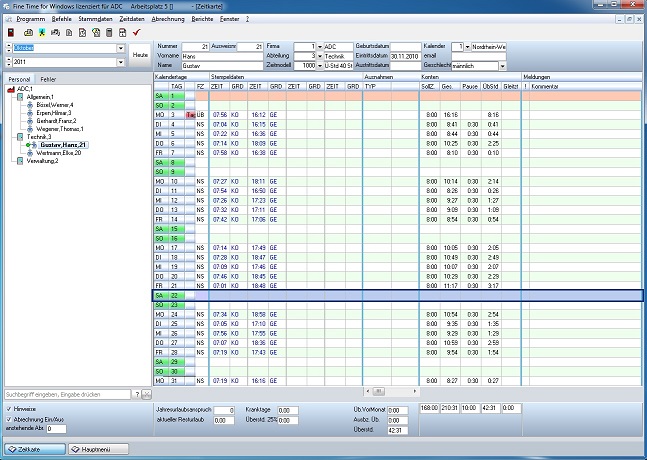Click the anstehende Abr. input field

56,429
